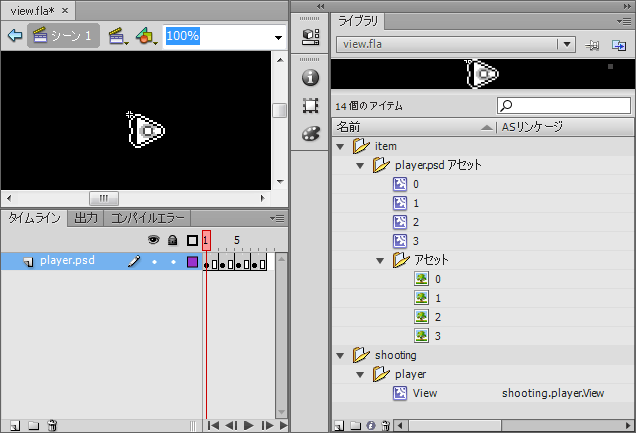Toggle lock dot for player.psd layer
Screen dimensions: 636x433
point(173,262)
